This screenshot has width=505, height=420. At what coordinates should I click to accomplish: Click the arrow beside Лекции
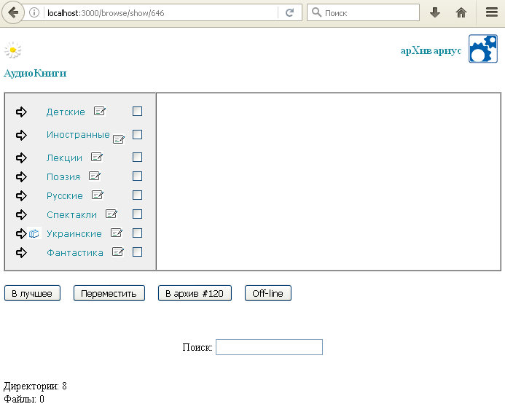(x=21, y=157)
